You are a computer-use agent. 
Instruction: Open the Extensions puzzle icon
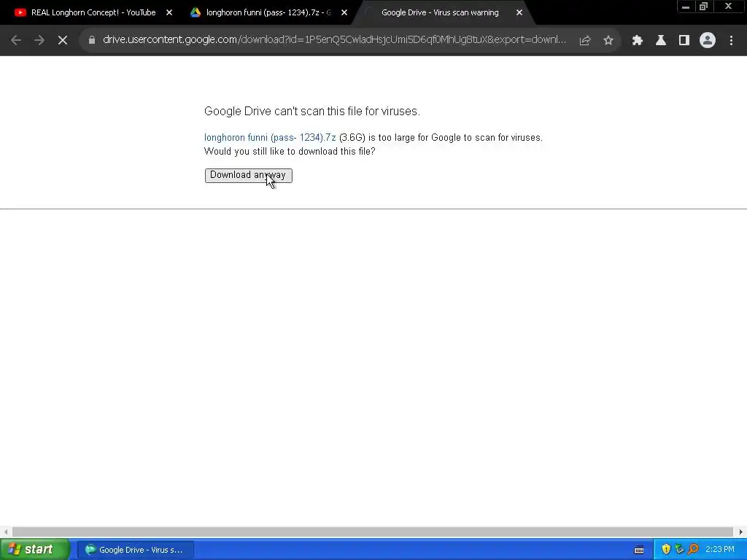(x=638, y=41)
